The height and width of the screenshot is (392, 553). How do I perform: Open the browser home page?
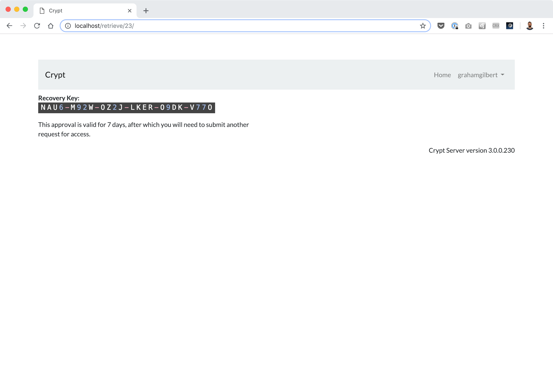point(50,26)
